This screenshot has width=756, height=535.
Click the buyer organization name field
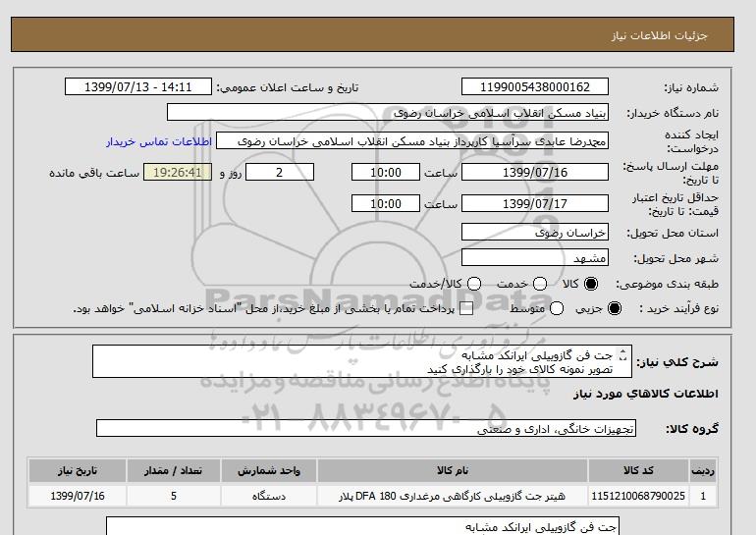388,112
